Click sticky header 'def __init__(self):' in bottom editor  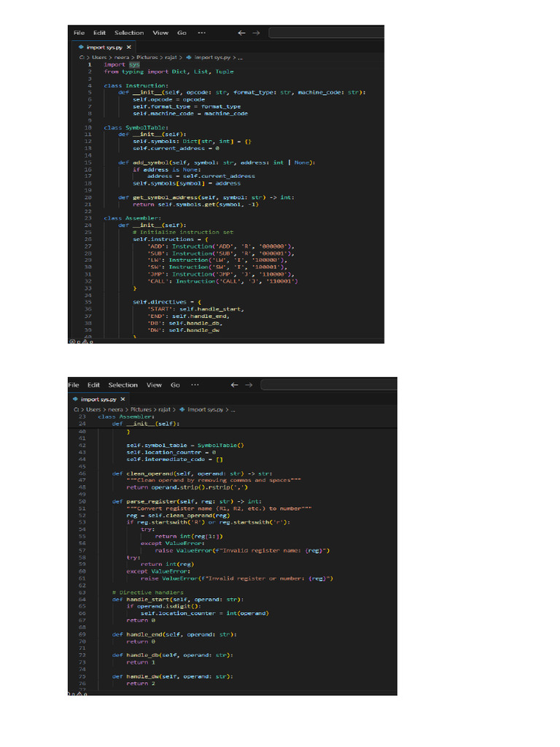point(146,424)
